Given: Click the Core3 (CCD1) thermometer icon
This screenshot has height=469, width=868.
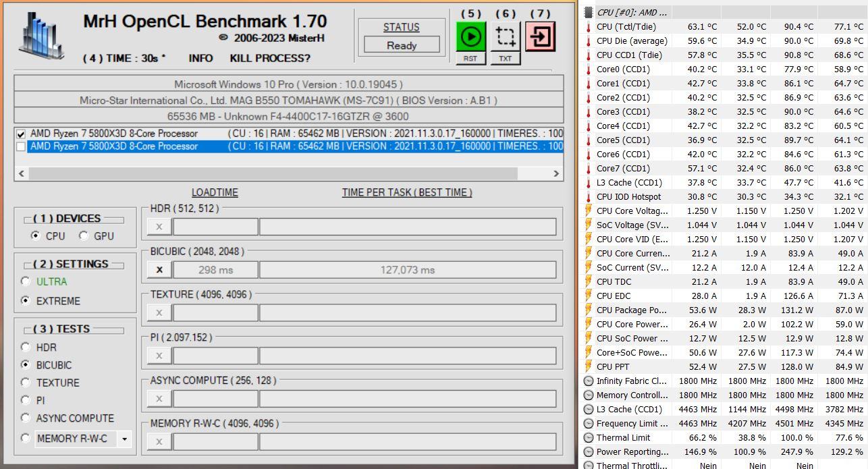Looking at the screenshot, I should coord(589,112).
